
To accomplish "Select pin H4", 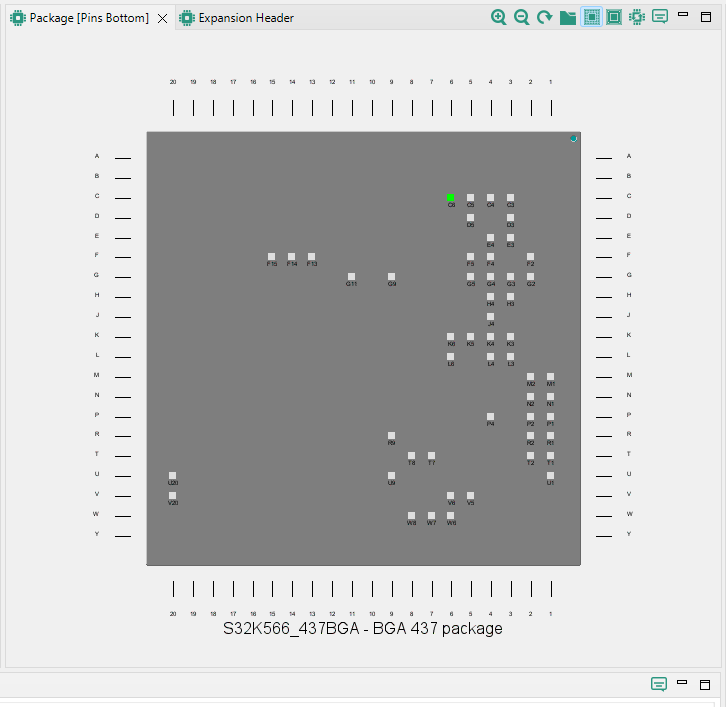I will (490, 296).
